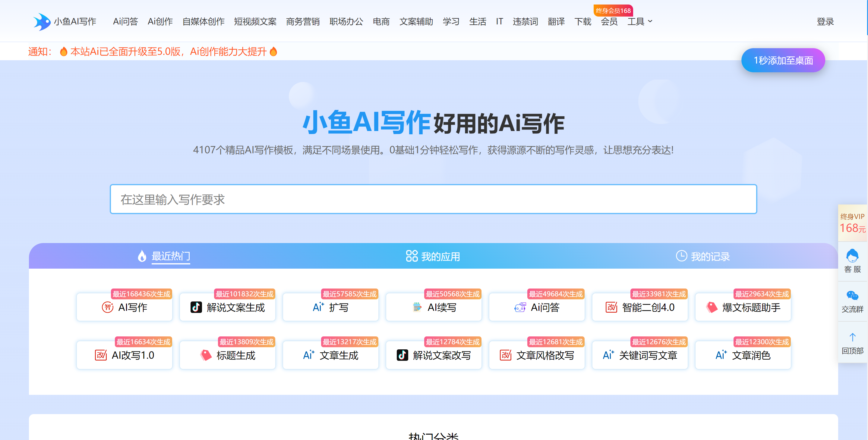The image size is (868, 440).
Task: Click the TikTok icon beside 解说文案改写
Action: (x=402, y=355)
